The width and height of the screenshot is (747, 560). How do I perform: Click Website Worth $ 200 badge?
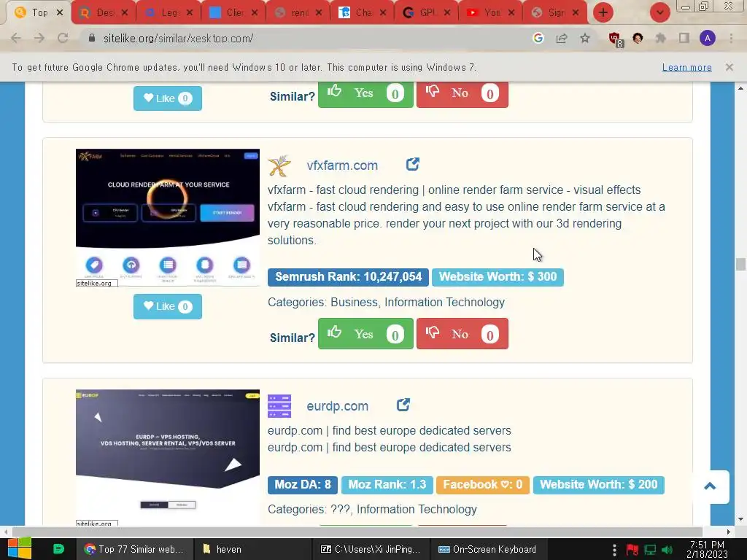click(x=598, y=485)
